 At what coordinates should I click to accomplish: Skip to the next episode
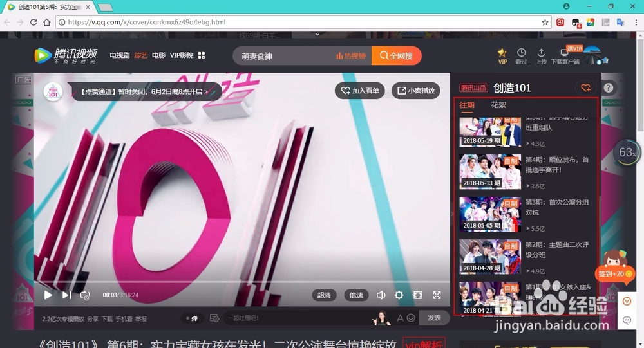pos(66,295)
